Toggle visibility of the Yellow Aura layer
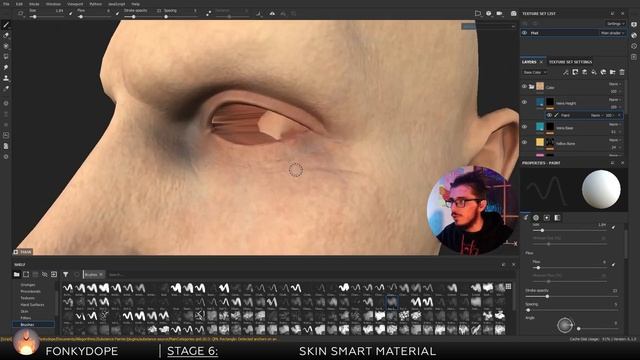640x360 pixels. [x=524, y=142]
